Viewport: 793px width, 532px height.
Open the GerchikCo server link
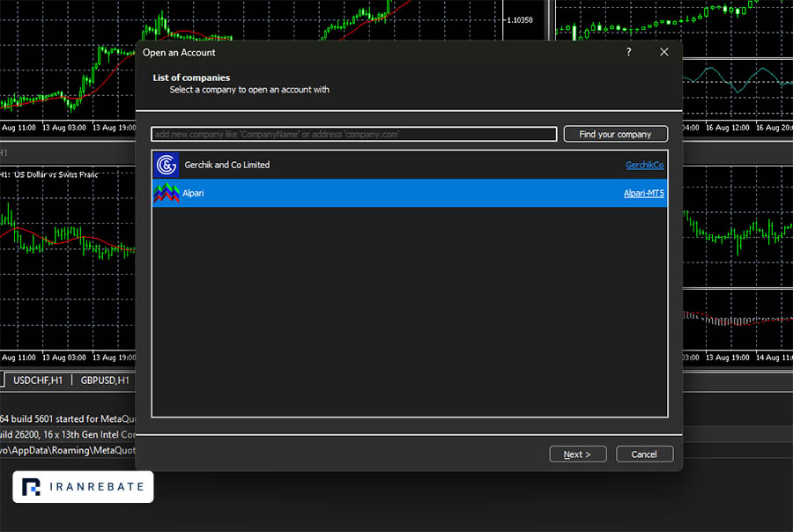pyautogui.click(x=644, y=165)
